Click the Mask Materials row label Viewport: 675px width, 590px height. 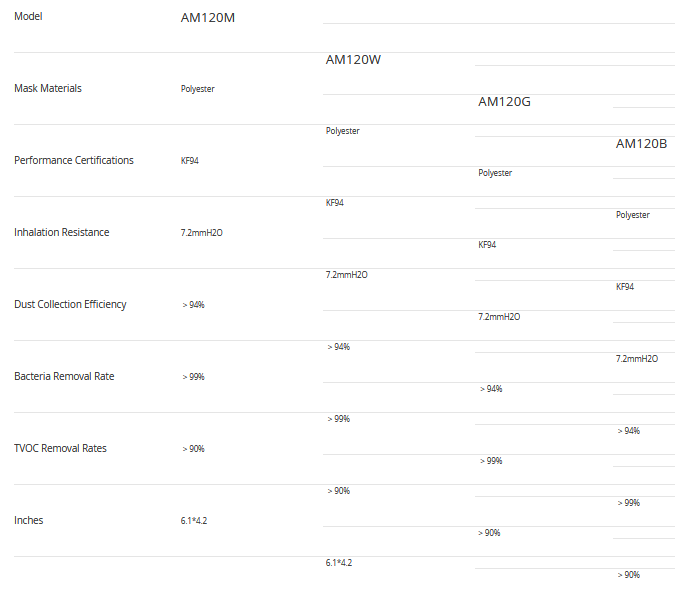point(48,88)
